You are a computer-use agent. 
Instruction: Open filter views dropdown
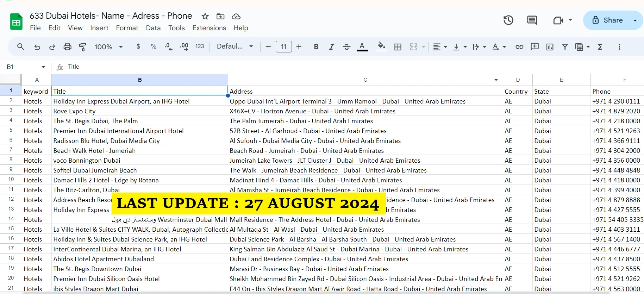point(583,47)
